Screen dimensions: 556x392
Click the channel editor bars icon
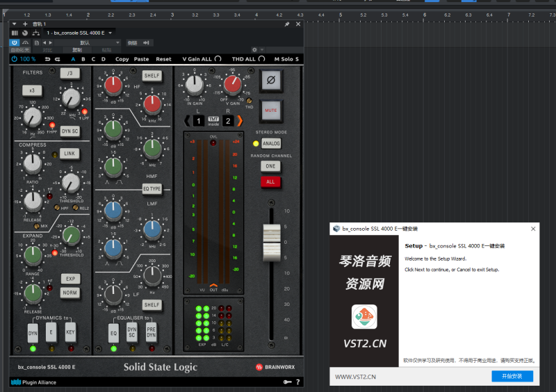(x=15, y=33)
